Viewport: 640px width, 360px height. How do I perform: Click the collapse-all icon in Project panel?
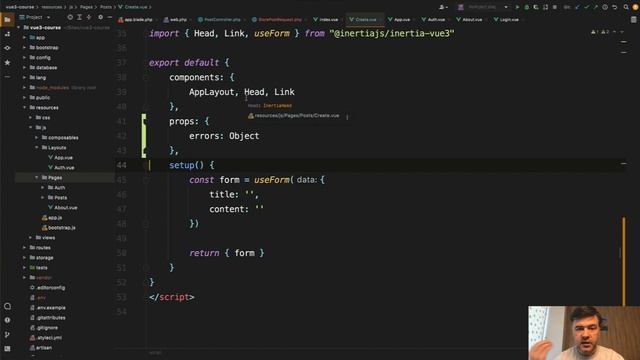tap(89, 17)
